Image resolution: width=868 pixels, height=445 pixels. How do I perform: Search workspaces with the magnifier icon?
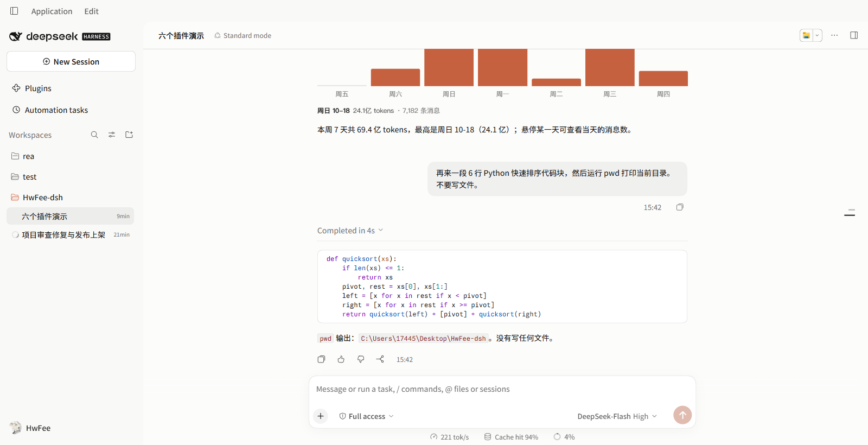pyautogui.click(x=94, y=135)
